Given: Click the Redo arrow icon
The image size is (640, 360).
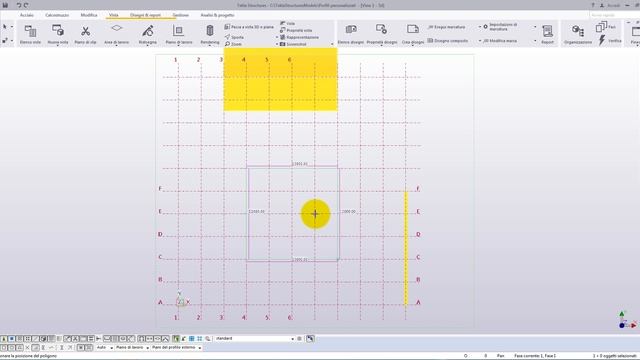Looking at the screenshot, I should [26, 5].
